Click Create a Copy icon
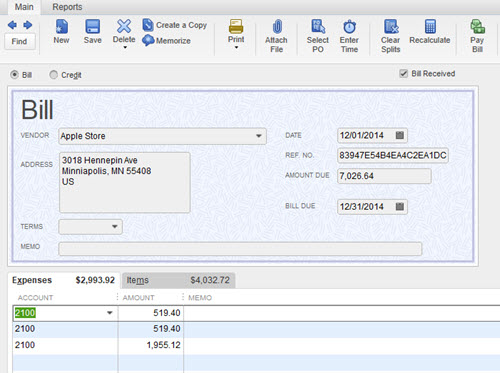 pos(148,25)
